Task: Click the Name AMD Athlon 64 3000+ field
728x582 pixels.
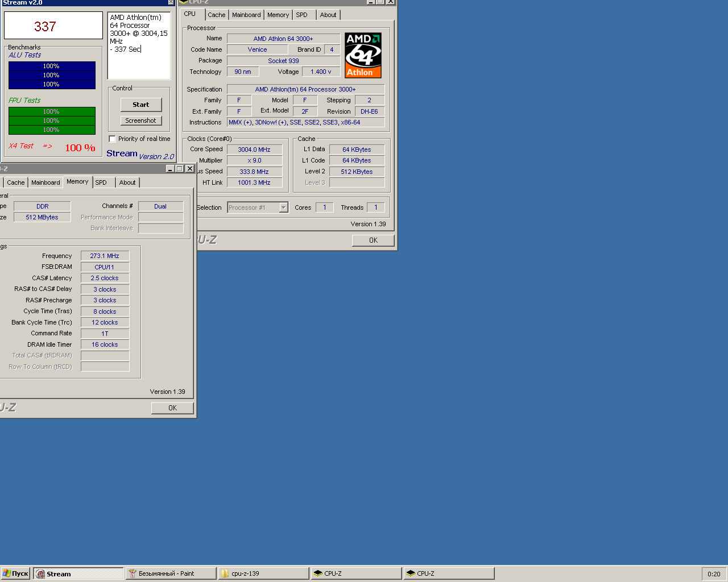Action: tap(283, 39)
